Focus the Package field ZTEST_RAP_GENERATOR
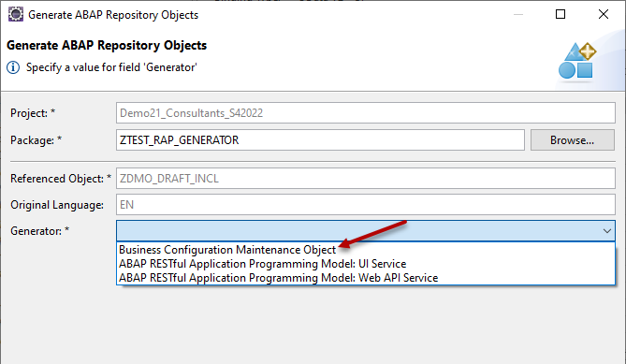Image resolution: width=626 pixels, height=364 pixels. [320, 140]
